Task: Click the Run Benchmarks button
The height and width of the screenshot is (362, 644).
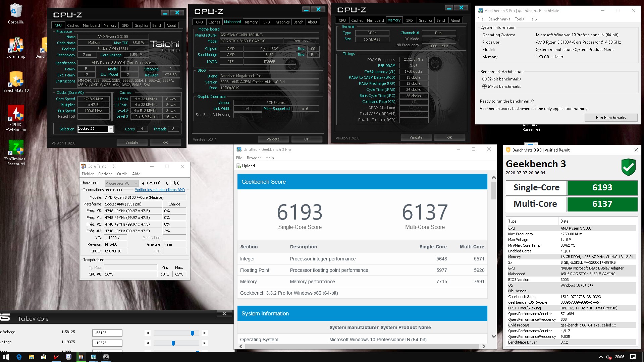Action: tap(611, 118)
